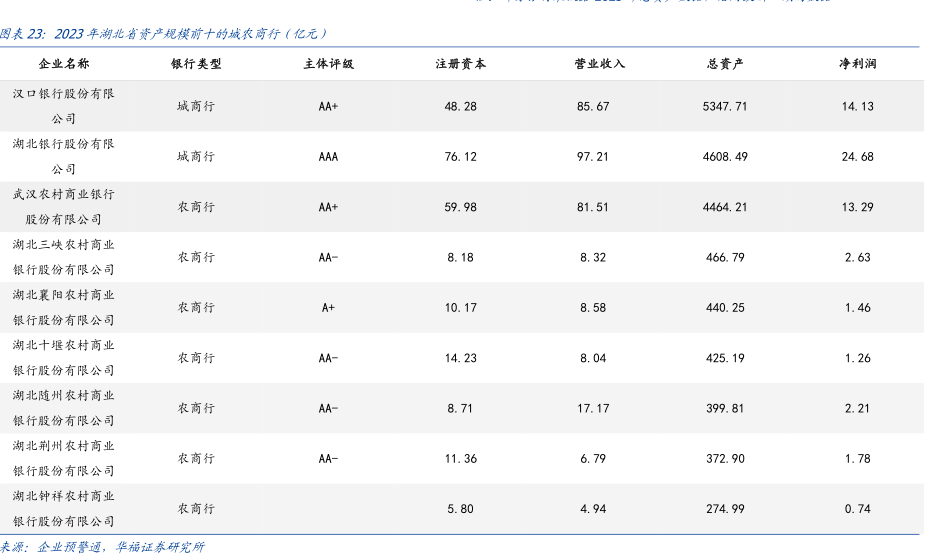The height and width of the screenshot is (554, 926).
Task: Select the 银行类型 column header
Action: (x=196, y=64)
